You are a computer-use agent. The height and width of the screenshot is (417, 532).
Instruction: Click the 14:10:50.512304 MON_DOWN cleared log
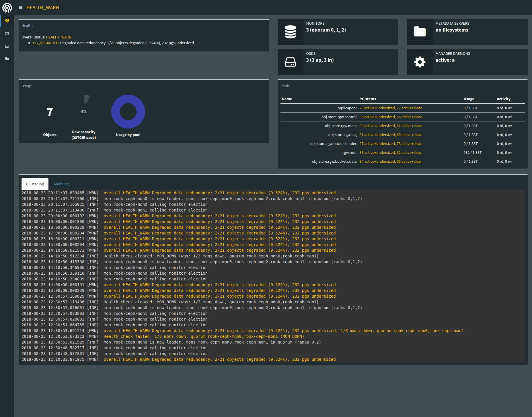coord(170,256)
